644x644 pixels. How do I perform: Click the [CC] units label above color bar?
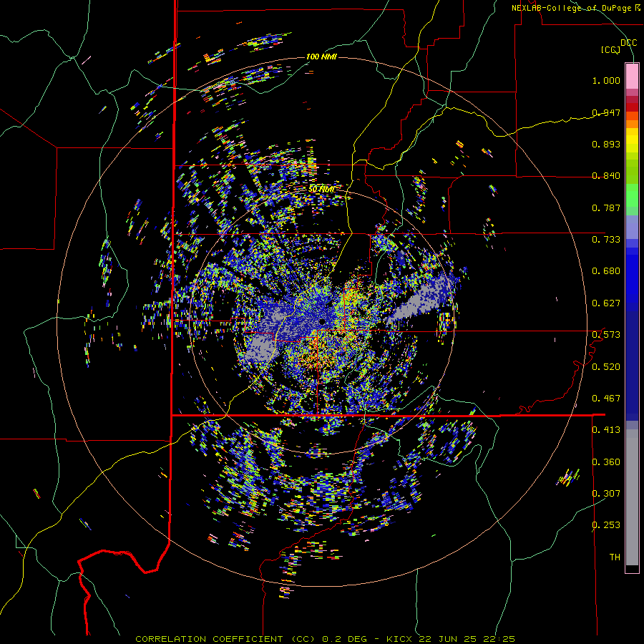(x=610, y=50)
